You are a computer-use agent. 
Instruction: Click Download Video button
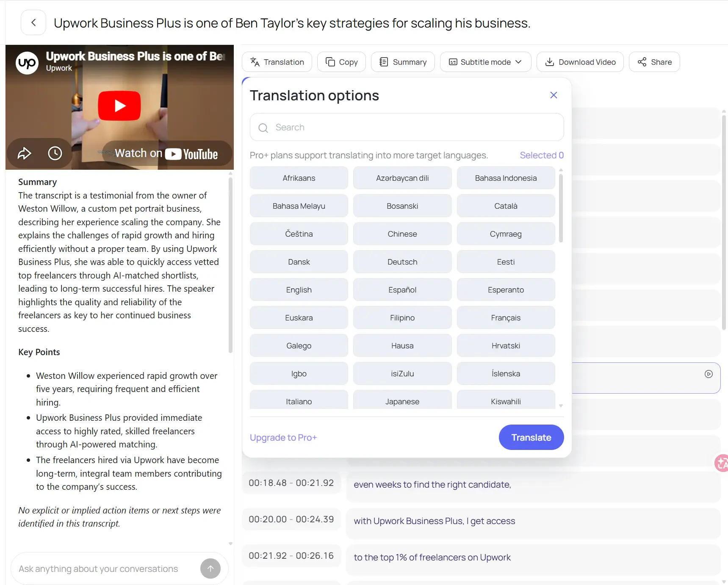pyautogui.click(x=580, y=62)
